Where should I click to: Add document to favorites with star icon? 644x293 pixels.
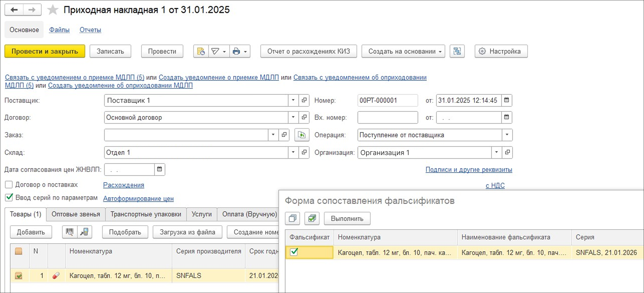(53, 10)
